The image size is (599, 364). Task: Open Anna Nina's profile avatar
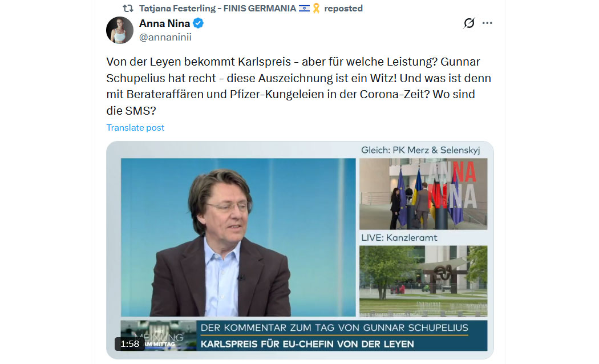[120, 30]
